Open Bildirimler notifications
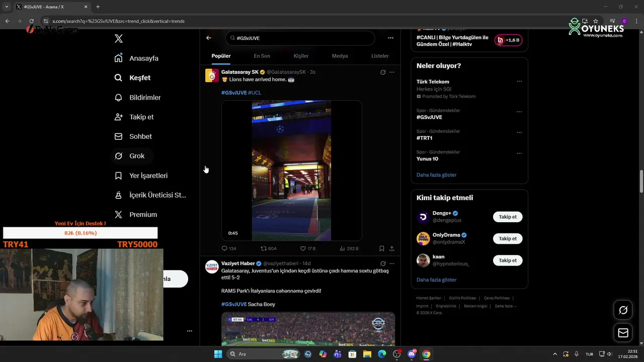The width and height of the screenshot is (644, 362). pos(137,98)
